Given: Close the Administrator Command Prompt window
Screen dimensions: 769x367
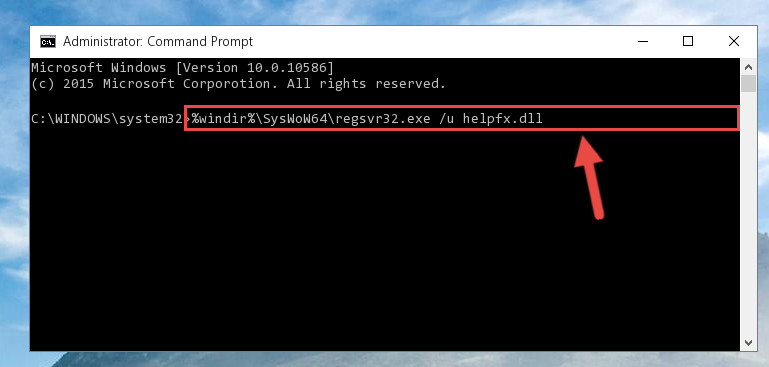Looking at the screenshot, I should coord(734,42).
